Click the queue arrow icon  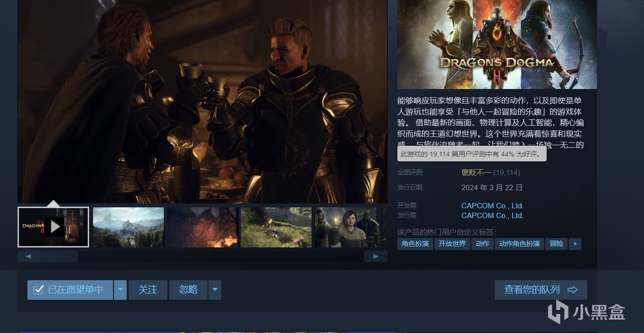click(x=573, y=290)
